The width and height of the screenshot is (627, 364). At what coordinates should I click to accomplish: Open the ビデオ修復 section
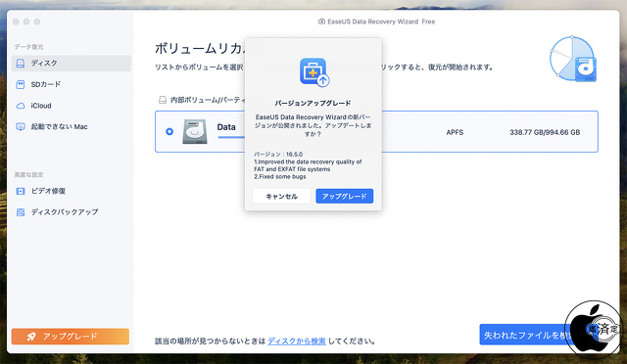pos(72,191)
